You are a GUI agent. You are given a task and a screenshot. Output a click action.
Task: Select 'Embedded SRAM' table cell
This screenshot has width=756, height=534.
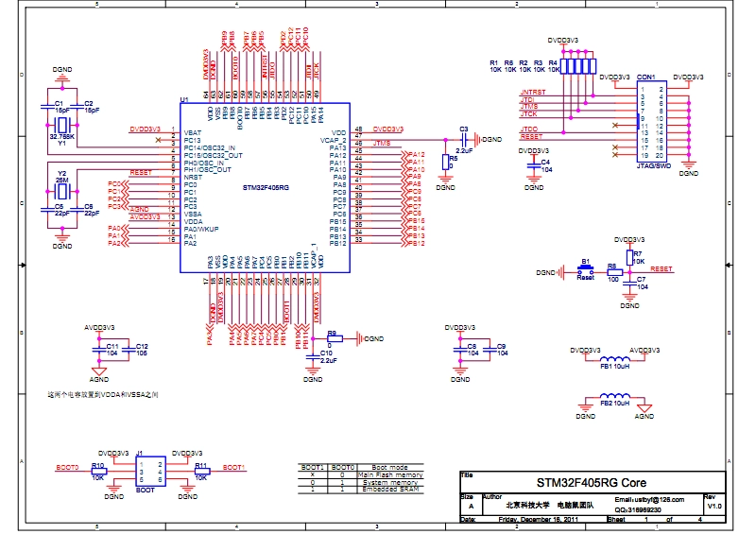pos(390,490)
